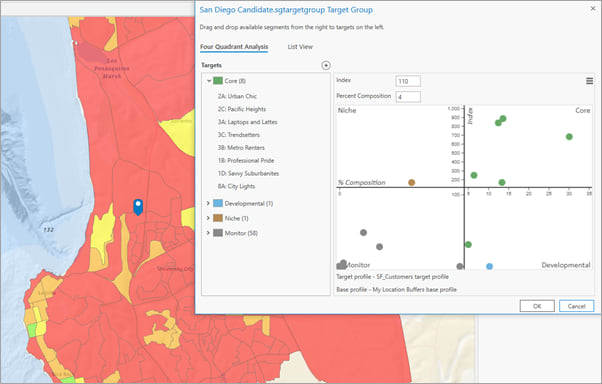Expand the Developmental (1) group
The width and height of the screenshot is (602, 384).
208,203
